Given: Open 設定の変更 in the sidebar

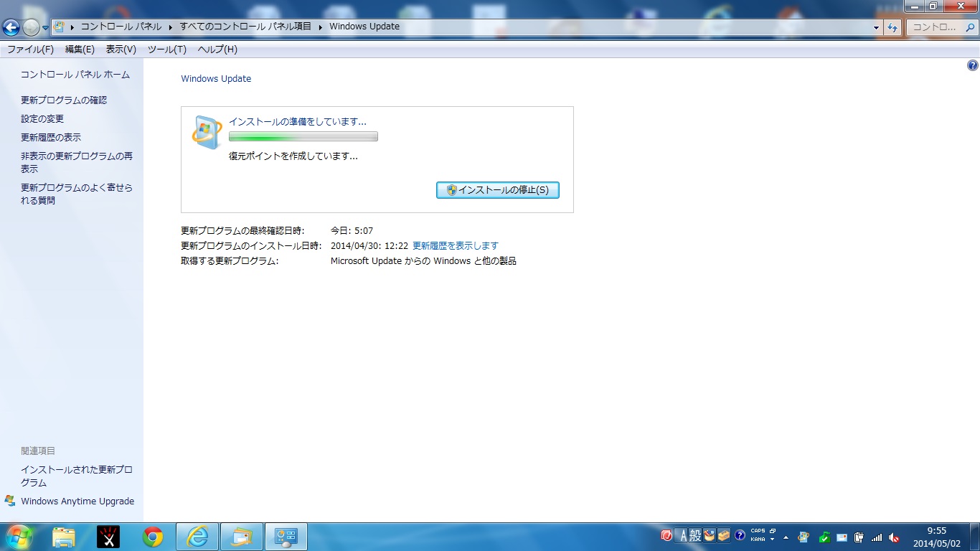Looking at the screenshot, I should pos(42,119).
